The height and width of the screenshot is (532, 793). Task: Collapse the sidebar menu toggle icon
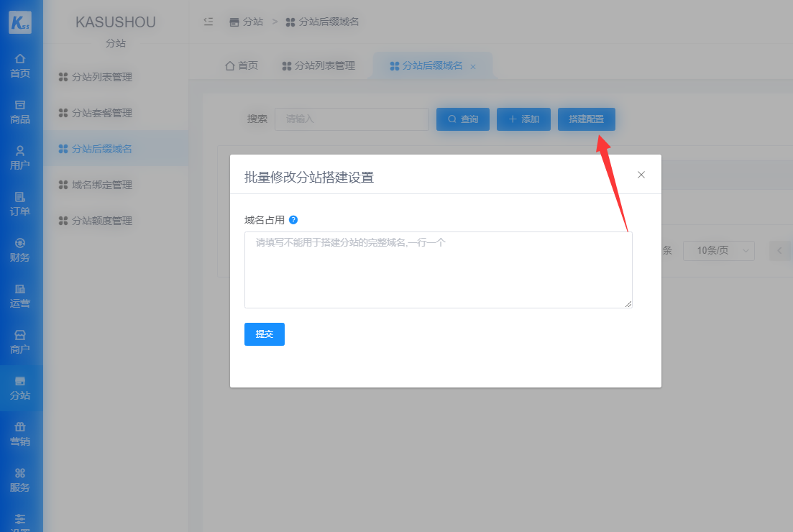coord(208,22)
